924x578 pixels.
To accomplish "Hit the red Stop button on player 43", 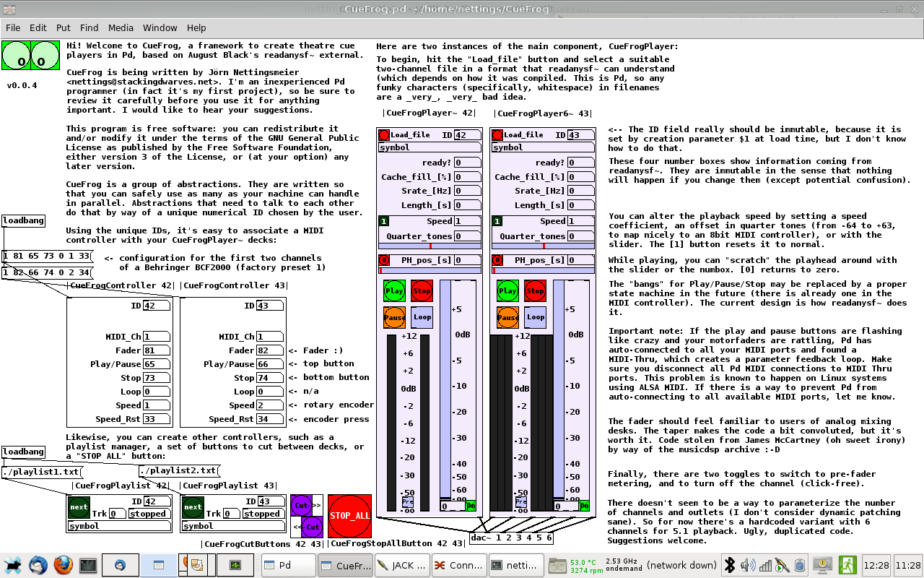I will [x=535, y=291].
